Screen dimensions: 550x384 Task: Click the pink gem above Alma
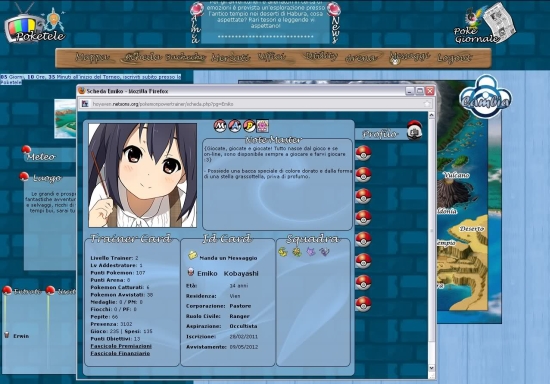coord(197,9)
